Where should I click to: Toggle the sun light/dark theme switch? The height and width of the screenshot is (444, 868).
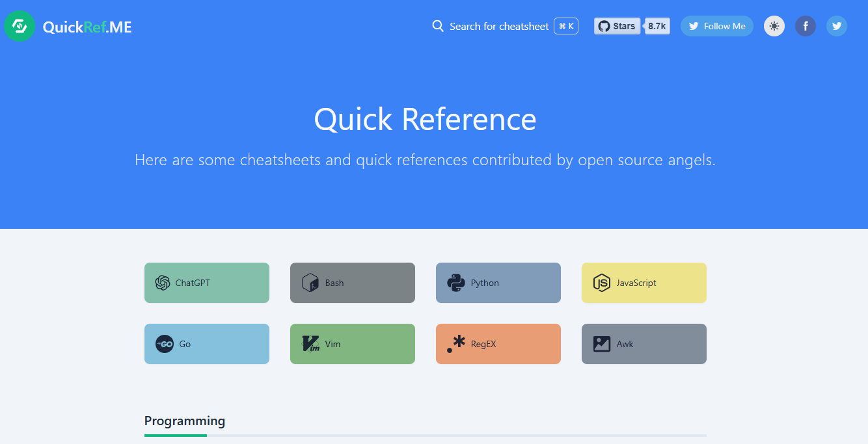pyautogui.click(x=774, y=26)
